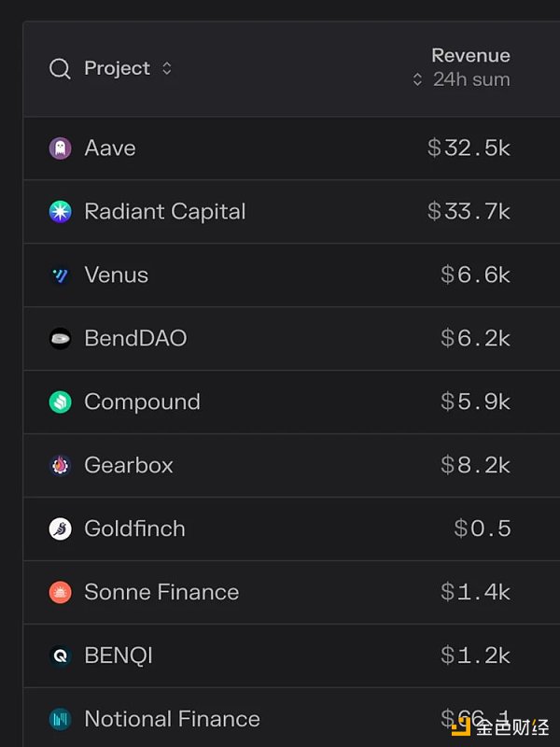The height and width of the screenshot is (747, 560).
Task: Click the Notional Finance logo
Action: tap(61, 719)
